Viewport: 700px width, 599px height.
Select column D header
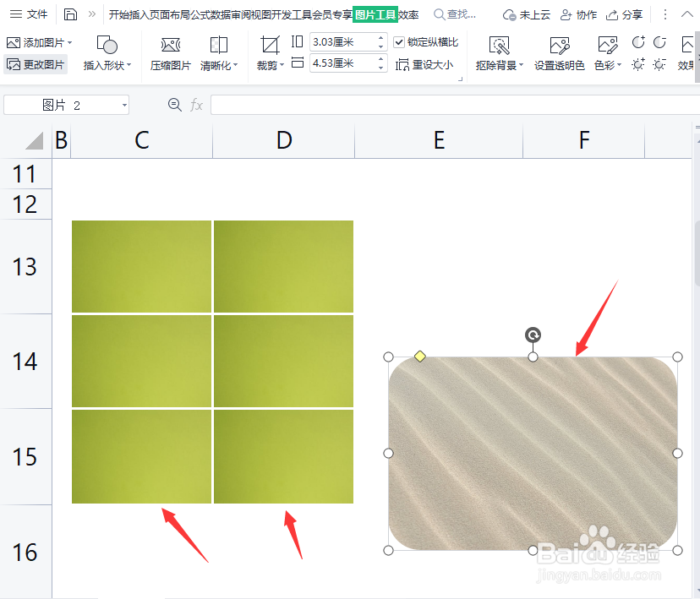point(284,140)
